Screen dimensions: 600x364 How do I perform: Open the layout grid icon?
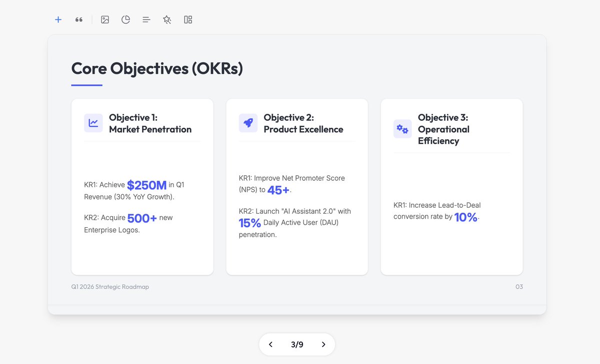point(188,19)
